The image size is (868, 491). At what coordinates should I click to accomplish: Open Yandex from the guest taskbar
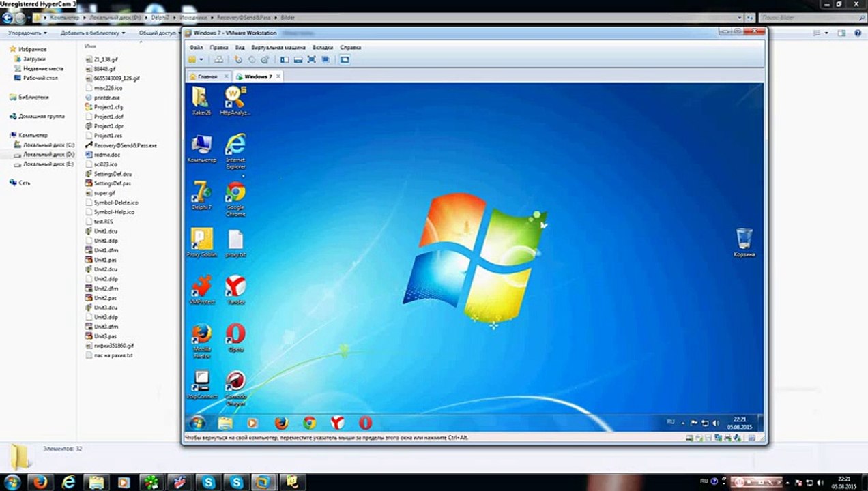[x=337, y=423]
